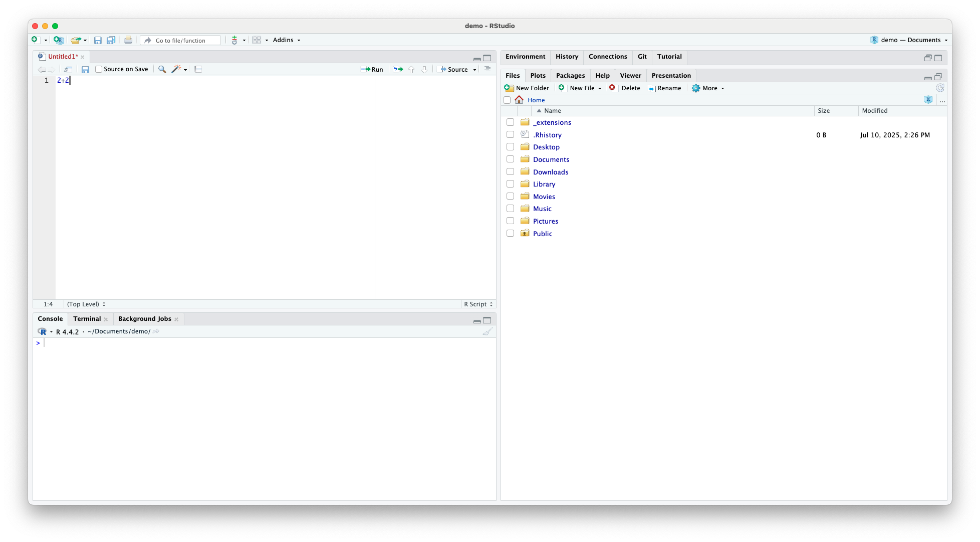Tick the .Rhistory file checkbox
The height and width of the screenshot is (542, 980).
(510, 135)
